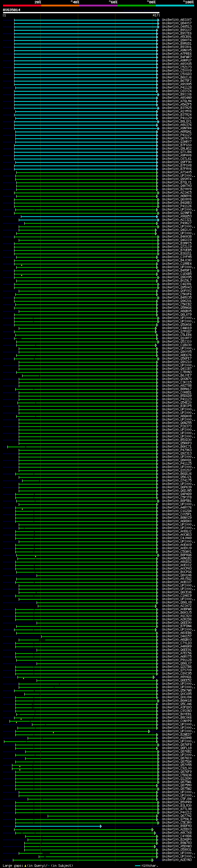This screenshot has width=197, height=868.
Task: Click label UniRef100_C3YFH5
Action: (x=177, y=257)
